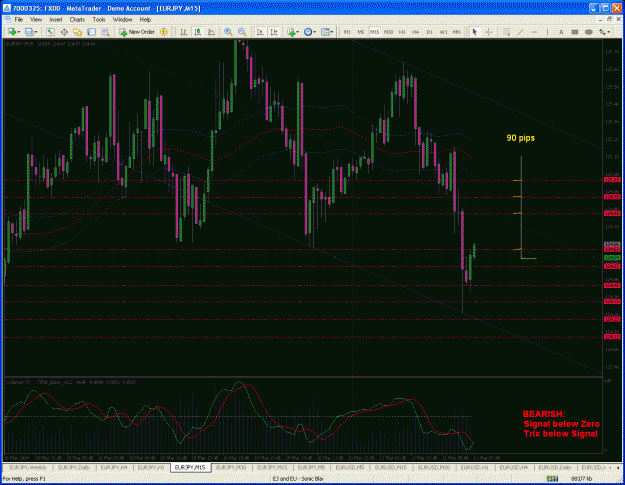Image resolution: width=625 pixels, height=485 pixels.
Task: Toggle the Data Window crosshair-target icon
Action: [64, 32]
